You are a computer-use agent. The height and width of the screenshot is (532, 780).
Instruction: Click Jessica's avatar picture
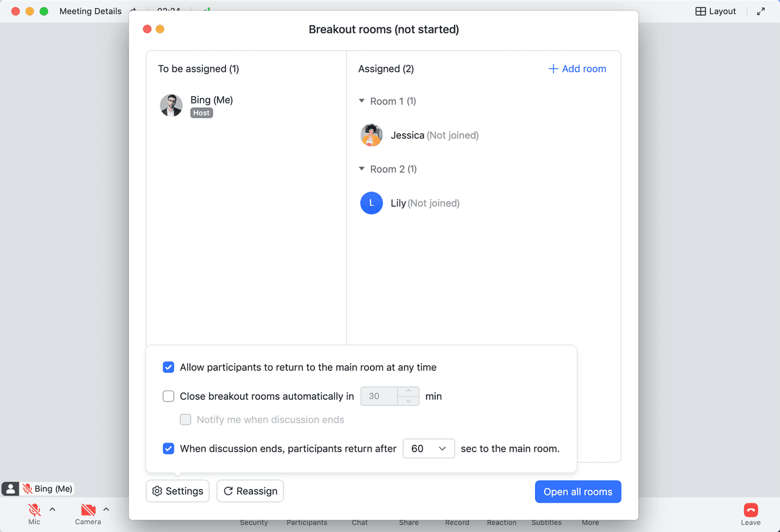click(x=372, y=135)
